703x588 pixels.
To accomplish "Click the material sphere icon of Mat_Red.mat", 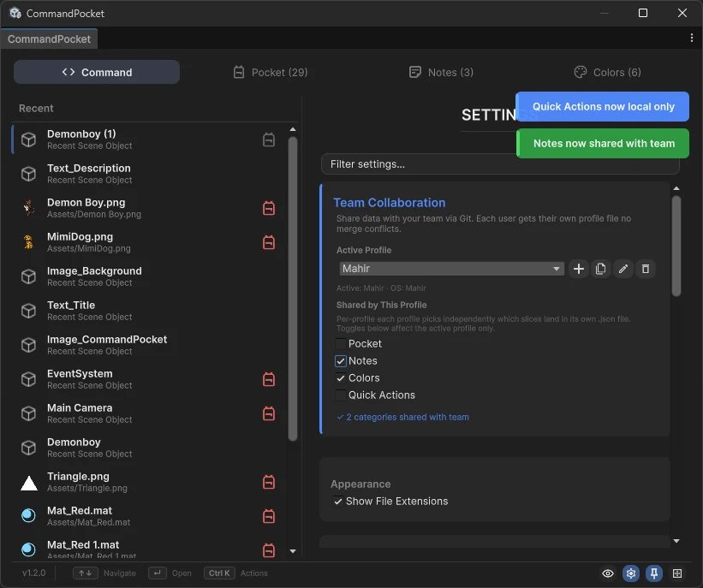I will (x=29, y=516).
